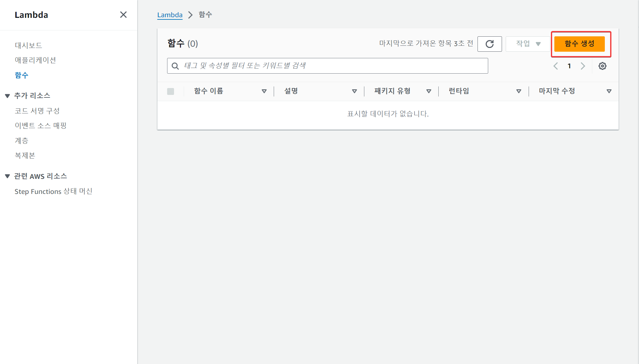Open 대시보드 in sidebar
This screenshot has height=364, width=639.
(29, 45)
